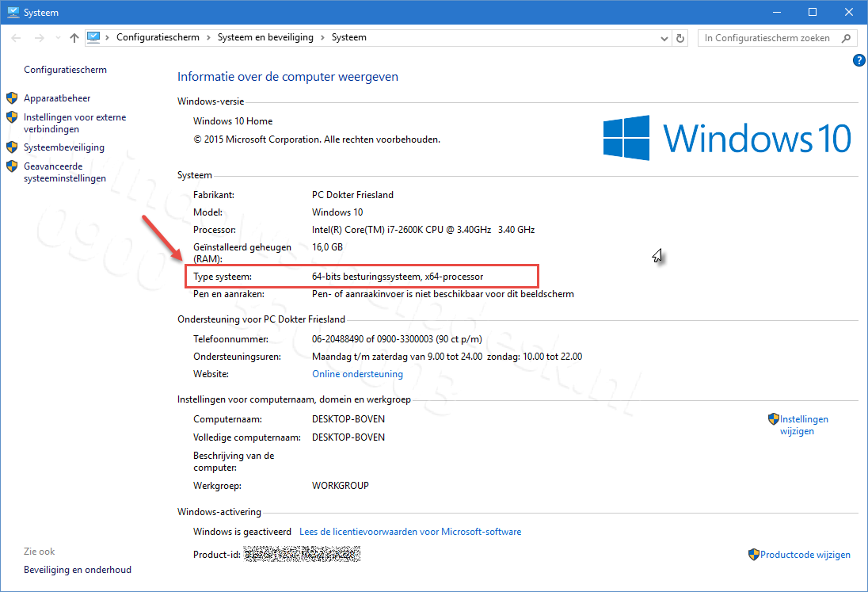This screenshot has width=868, height=592.
Task: Click shield icon by Instellingen wijzigen
Action: coord(773,418)
